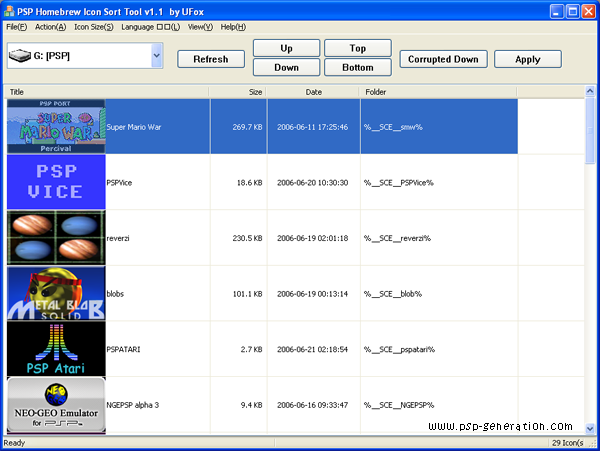Open the View menu
The image size is (600, 451).
pos(200,27)
